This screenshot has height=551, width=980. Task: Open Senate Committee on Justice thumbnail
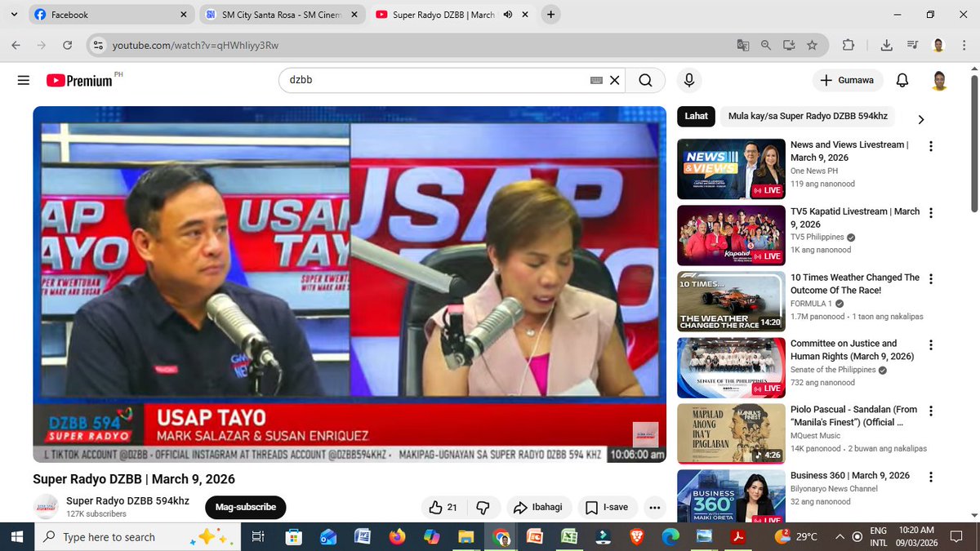pos(731,367)
